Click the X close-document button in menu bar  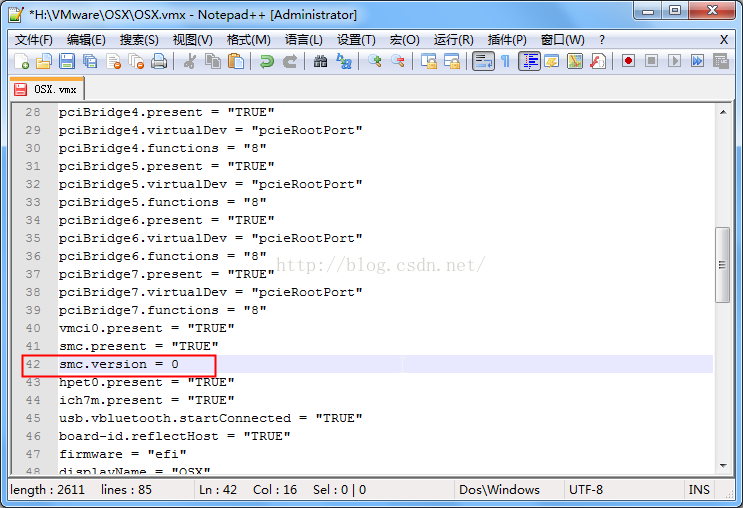coord(724,39)
